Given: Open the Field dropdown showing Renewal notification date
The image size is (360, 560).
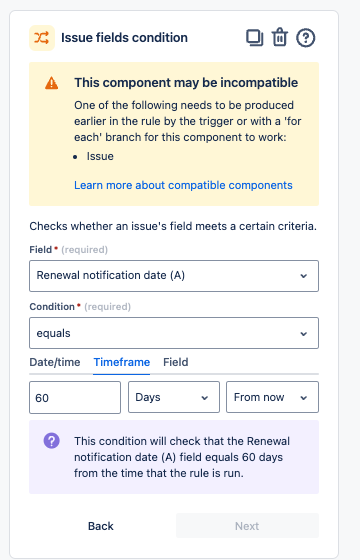Looking at the screenshot, I should click(x=174, y=276).
